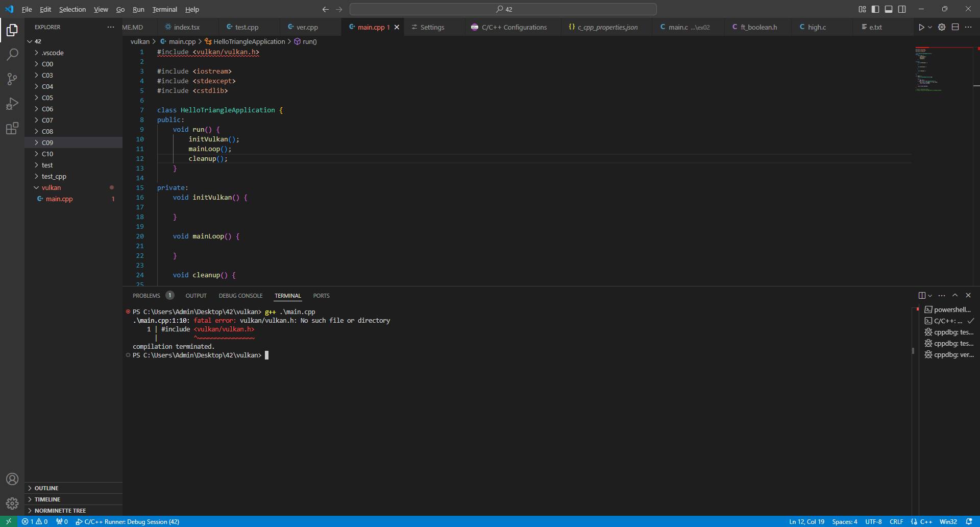The width and height of the screenshot is (980, 527).
Task: Select the powershell terminal instance
Action: 948,309
